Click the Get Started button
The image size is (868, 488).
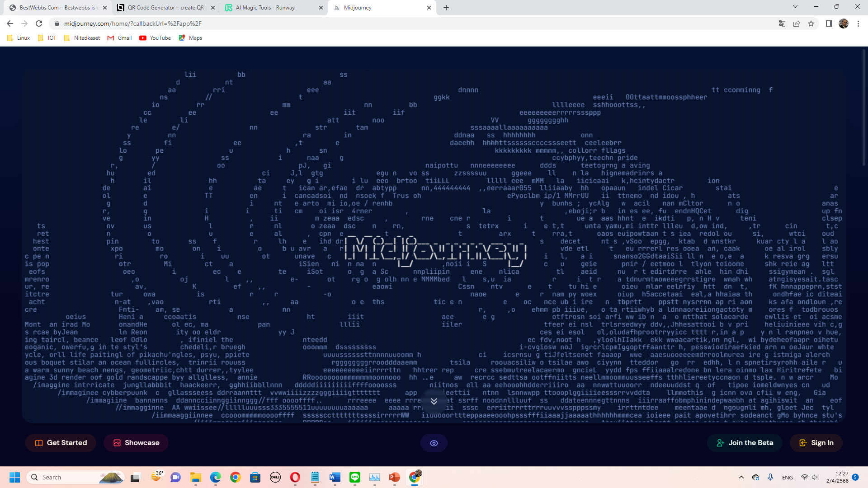pyautogui.click(x=61, y=443)
